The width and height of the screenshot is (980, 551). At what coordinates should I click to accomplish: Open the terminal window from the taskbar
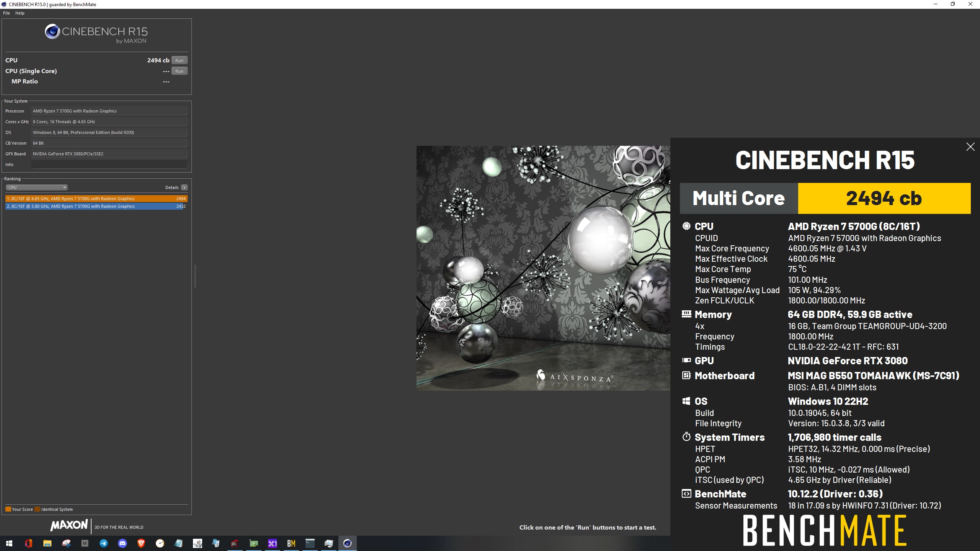[x=310, y=543]
